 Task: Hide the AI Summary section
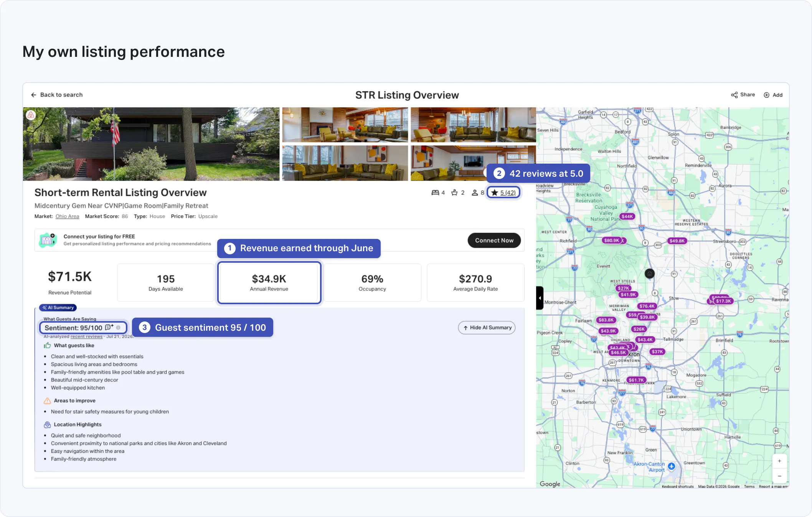click(487, 328)
